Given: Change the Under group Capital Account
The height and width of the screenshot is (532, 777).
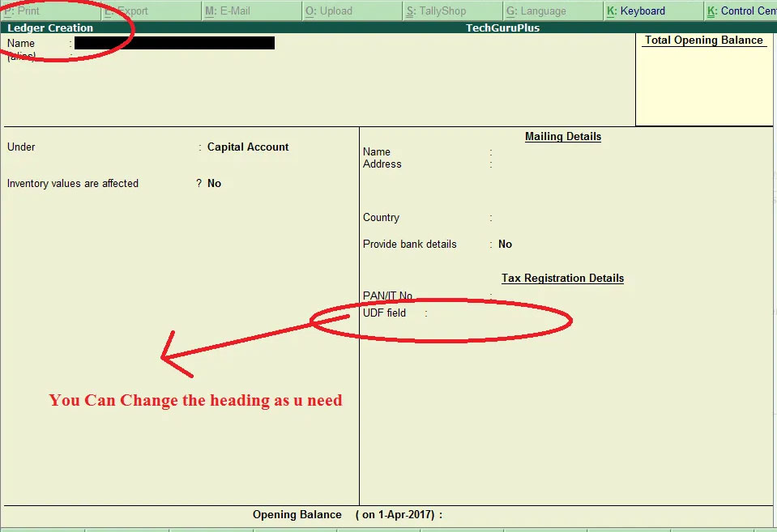Looking at the screenshot, I should 248,147.
